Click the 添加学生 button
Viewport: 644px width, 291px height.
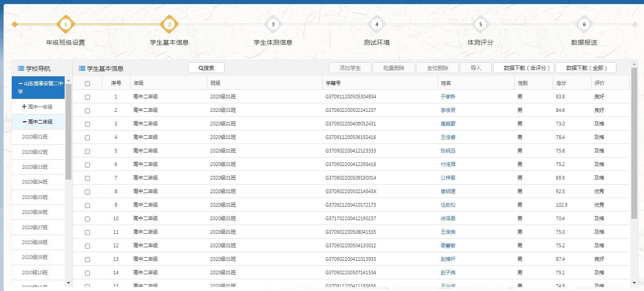(x=350, y=68)
